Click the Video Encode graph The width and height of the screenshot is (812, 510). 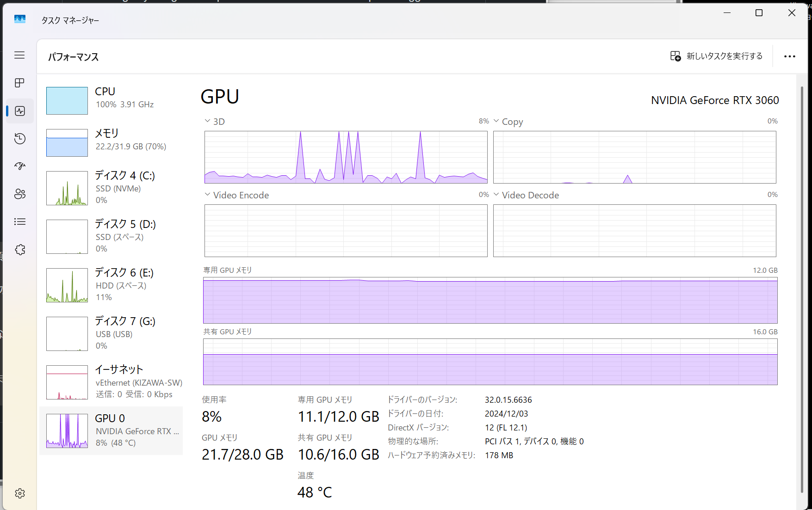pyautogui.click(x=346, y=231)
